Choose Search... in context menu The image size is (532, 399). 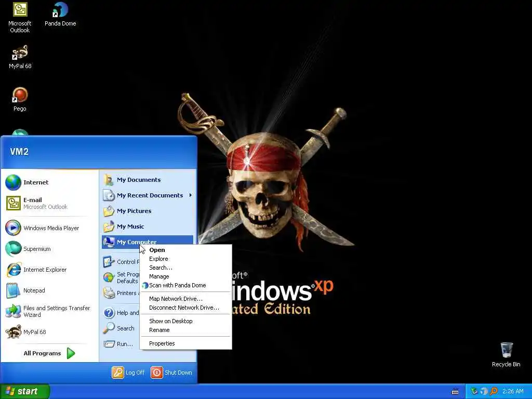[185, 268]
